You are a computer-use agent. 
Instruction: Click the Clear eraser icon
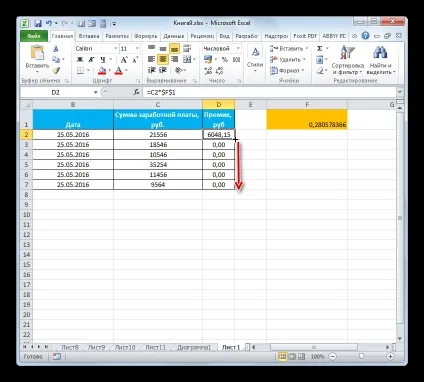click(x=319, y=71)
